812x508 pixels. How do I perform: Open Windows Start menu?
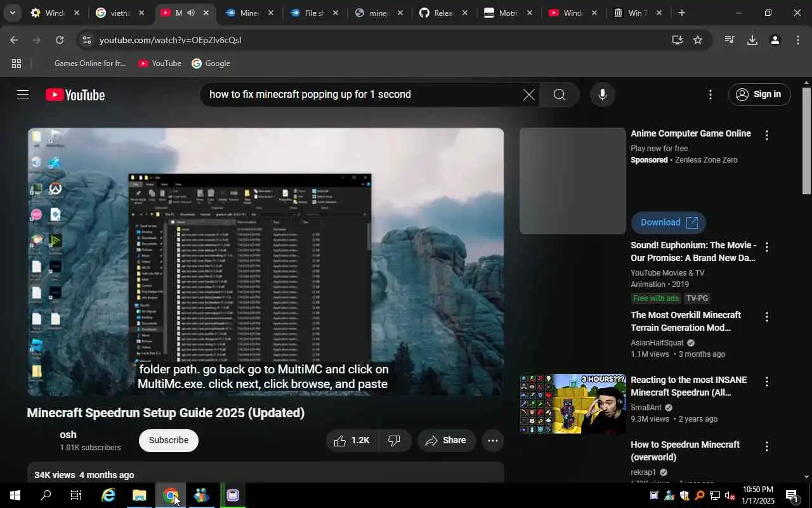pyautogui.click(x=15, y=495)
